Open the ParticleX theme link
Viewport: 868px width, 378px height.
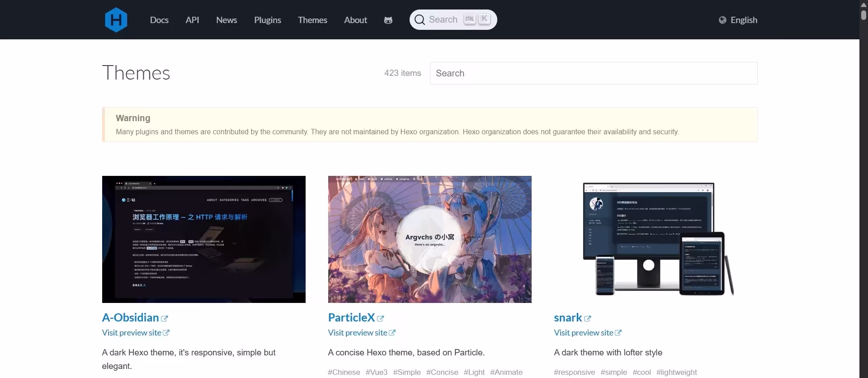[x=352, y=317]
